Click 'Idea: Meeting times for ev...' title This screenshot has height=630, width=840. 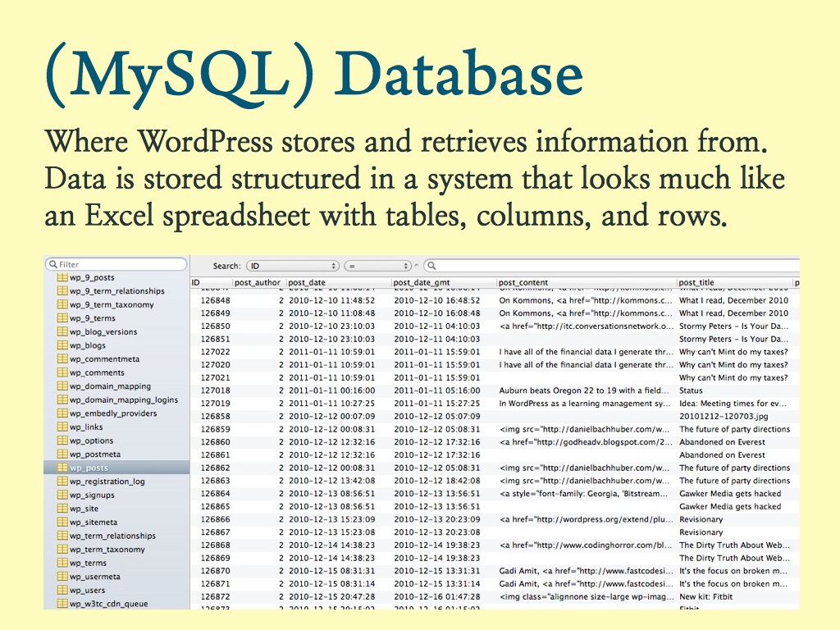[733, 404]
